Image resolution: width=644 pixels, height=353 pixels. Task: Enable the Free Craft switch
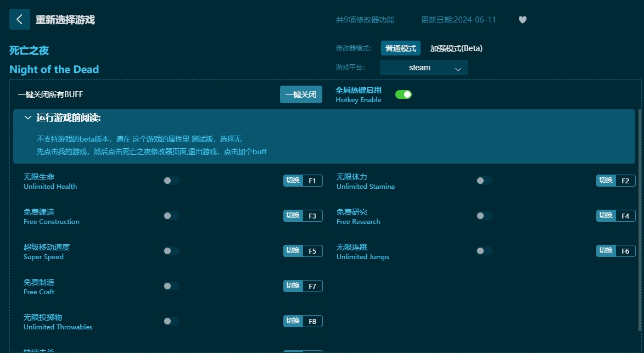click(171, 285)
